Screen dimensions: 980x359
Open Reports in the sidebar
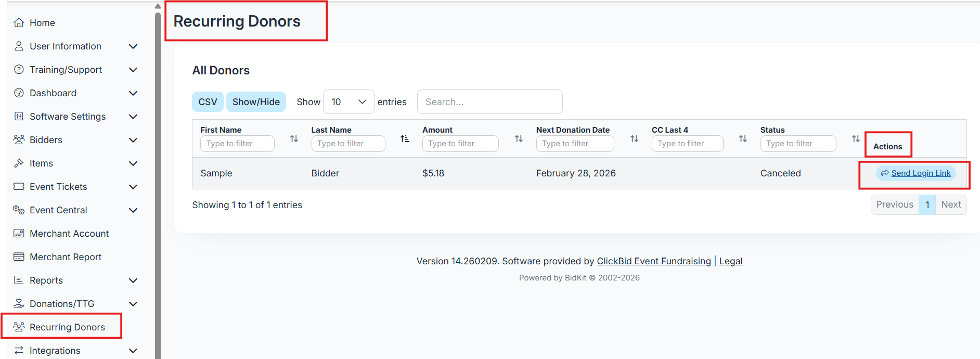tap(46, 280)
